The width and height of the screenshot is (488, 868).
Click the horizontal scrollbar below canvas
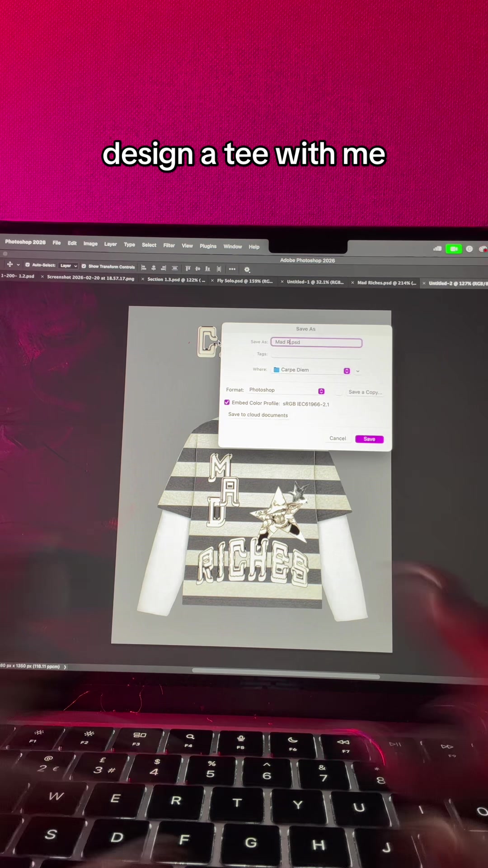coord(286,674)
